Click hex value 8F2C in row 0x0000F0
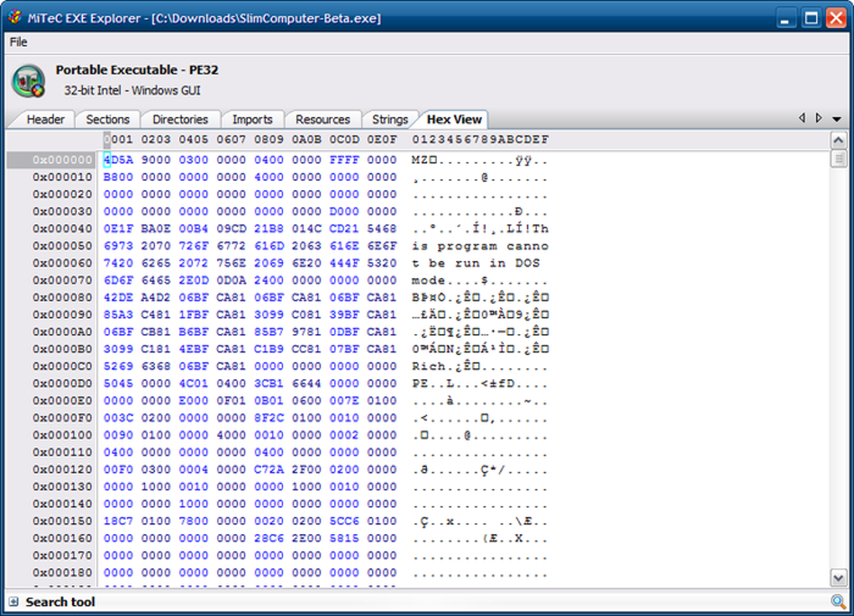Viewport: 854px width, 616px height. 269,418
